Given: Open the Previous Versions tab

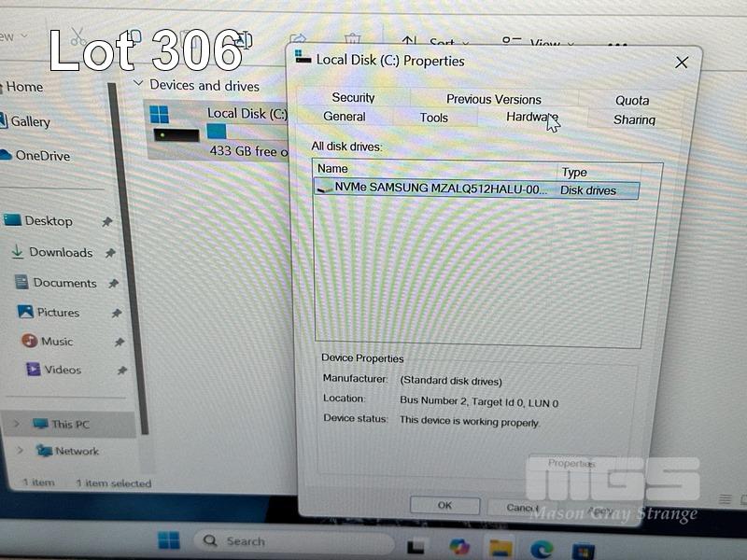Looking at the screenshot, I should (x=493, y=99).
